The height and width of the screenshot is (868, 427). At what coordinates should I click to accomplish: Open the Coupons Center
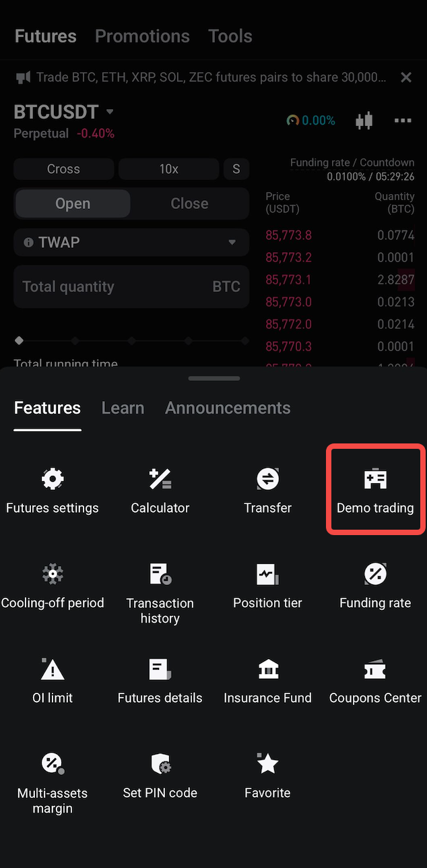coord(375,679)
